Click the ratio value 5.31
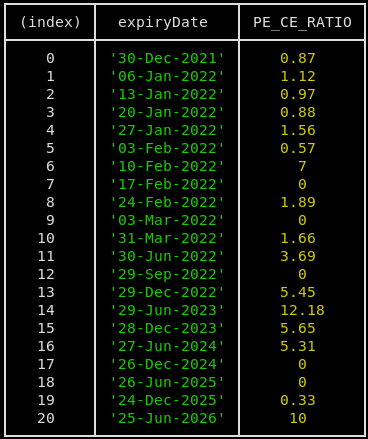This screenshot has width=368, height=439. (x=298, y=346)
